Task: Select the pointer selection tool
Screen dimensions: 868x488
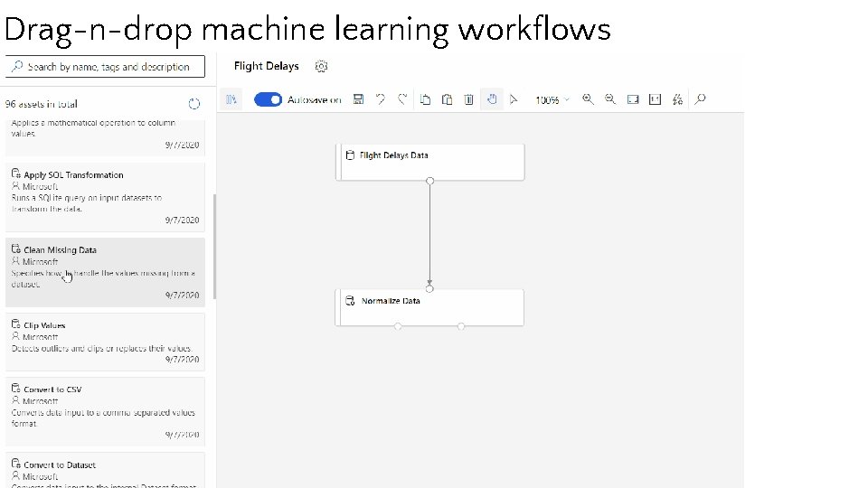Action: tap(514, 99)
